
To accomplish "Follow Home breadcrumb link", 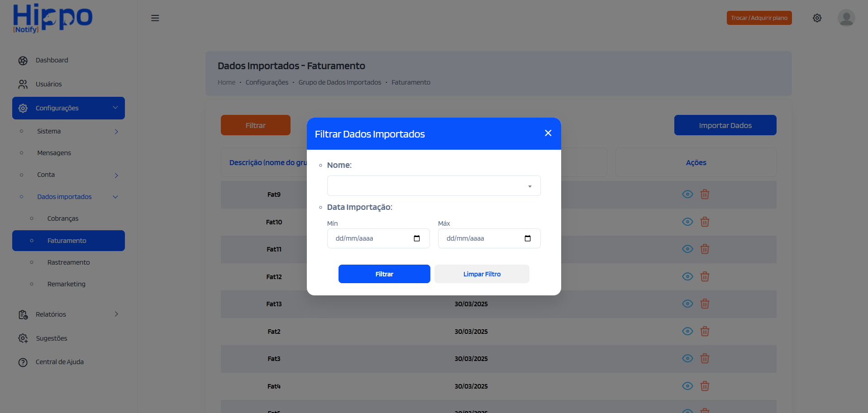I will pyautogui.click(x=226, y=82).
